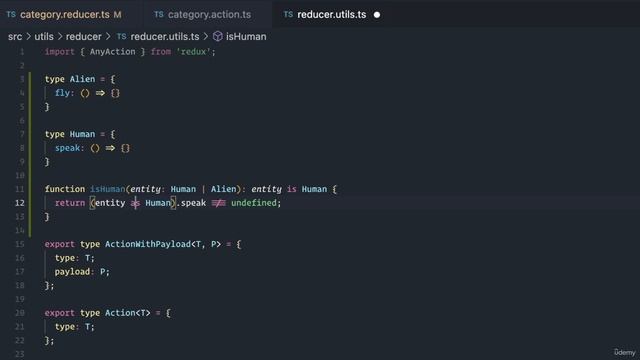640x360 pixels.
Task: Click TS icon on reducer.utils.ts tab
Action: pyautogui.click(x=288, y=15)
